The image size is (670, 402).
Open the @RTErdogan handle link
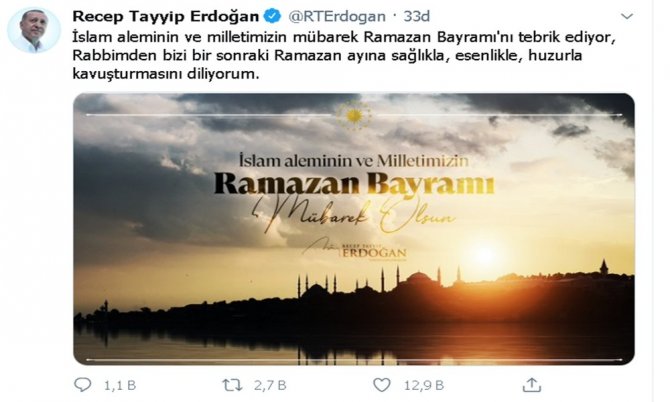click(337, 16)
